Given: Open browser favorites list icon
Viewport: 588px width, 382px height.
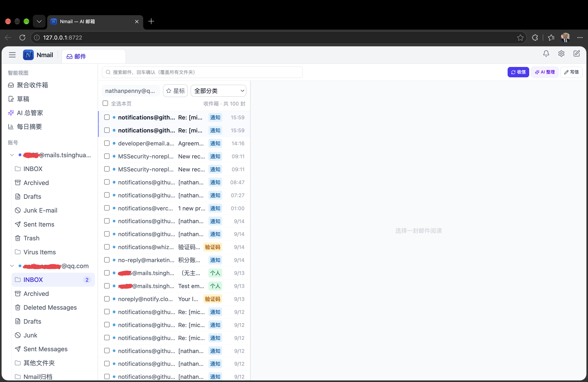Looking at the screenshot, I should [x=551, y=38].
